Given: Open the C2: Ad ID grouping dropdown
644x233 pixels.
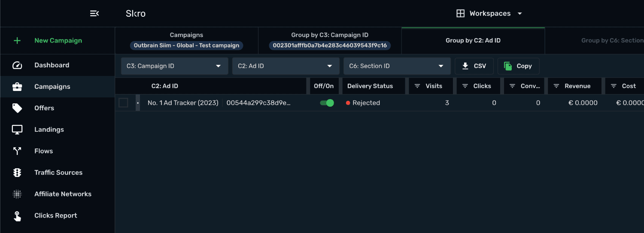Looking at the screenshot, I should coord(286,66).
